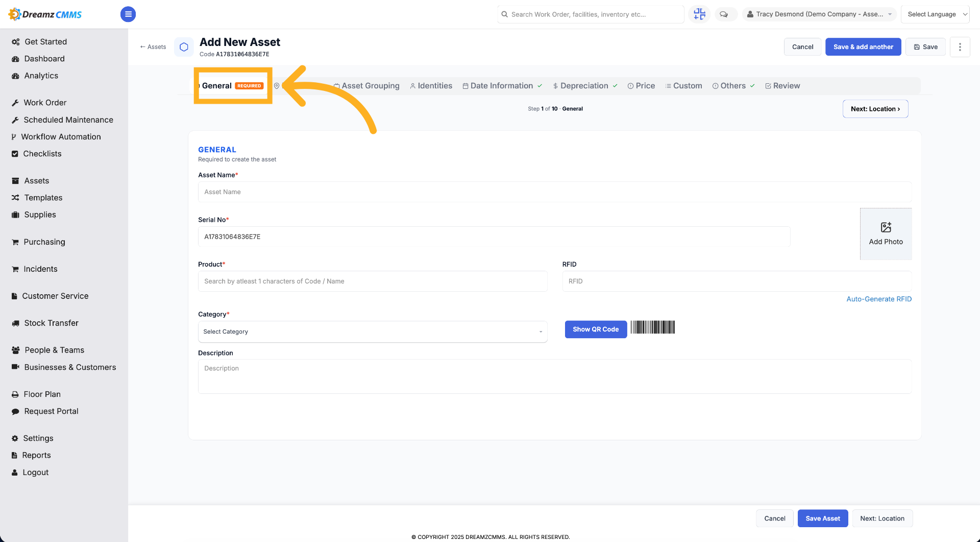Open Scheduled Maintenance in sidebar

[x=68, y=120]
